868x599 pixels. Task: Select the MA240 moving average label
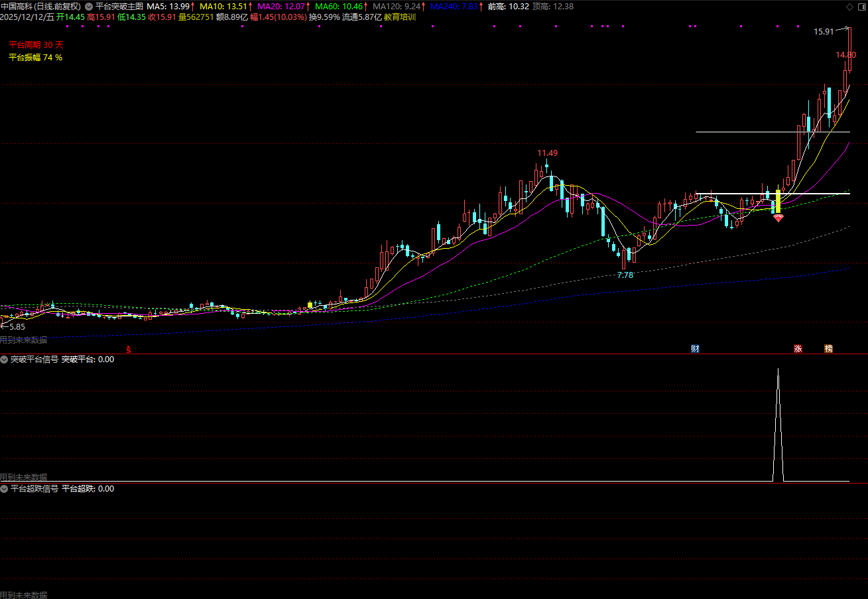coord(454,7)
